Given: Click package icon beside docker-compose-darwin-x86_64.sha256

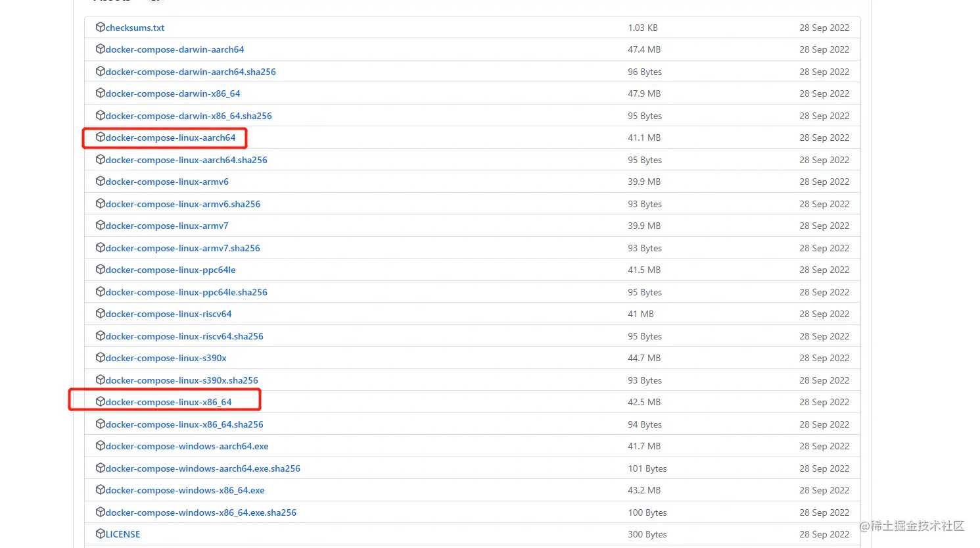Looking at the screenshot, I should click(x=101, y=115).
